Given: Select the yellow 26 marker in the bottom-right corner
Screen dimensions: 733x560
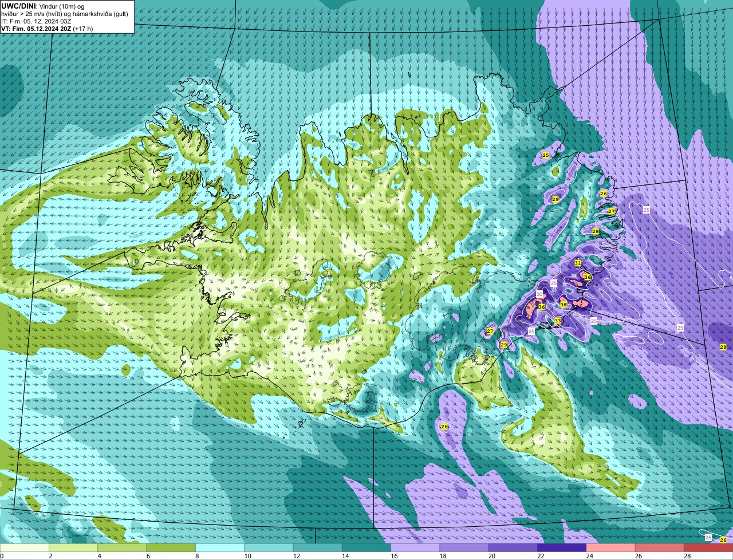Looking at the screenshot, I should 723,540.
